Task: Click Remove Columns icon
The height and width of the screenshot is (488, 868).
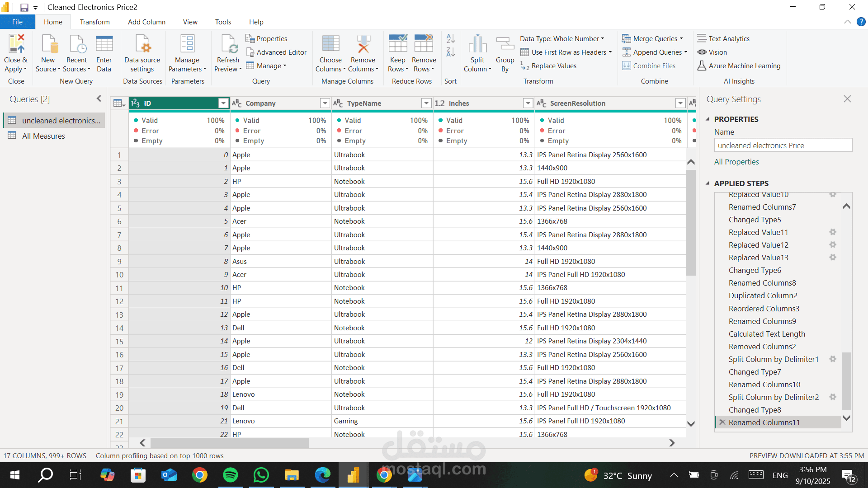Action: 363,44
